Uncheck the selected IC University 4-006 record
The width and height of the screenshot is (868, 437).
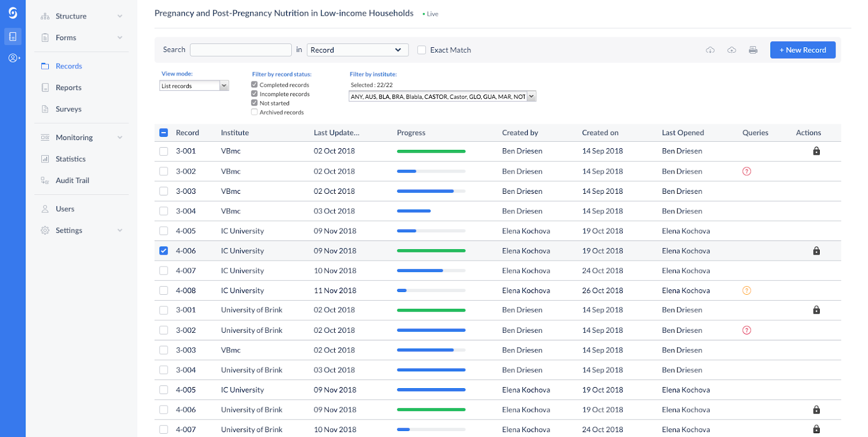coord(164,251)
